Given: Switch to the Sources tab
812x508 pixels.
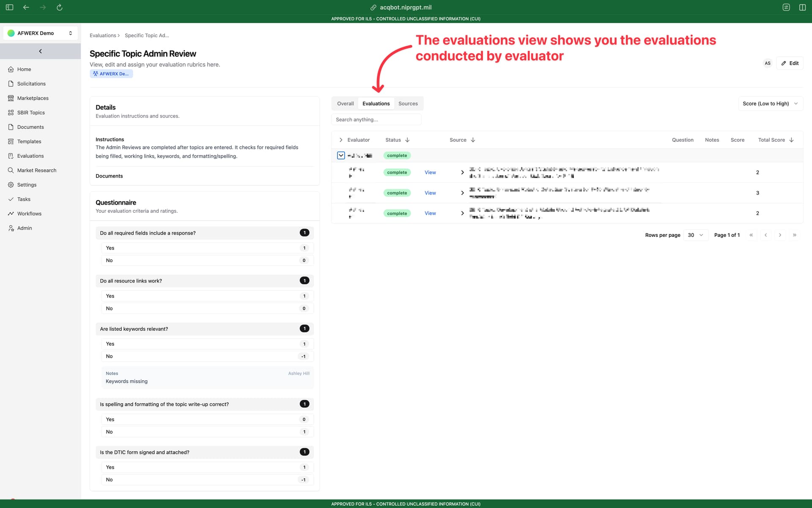Looking at the screenshot, I should coord(408,104).
